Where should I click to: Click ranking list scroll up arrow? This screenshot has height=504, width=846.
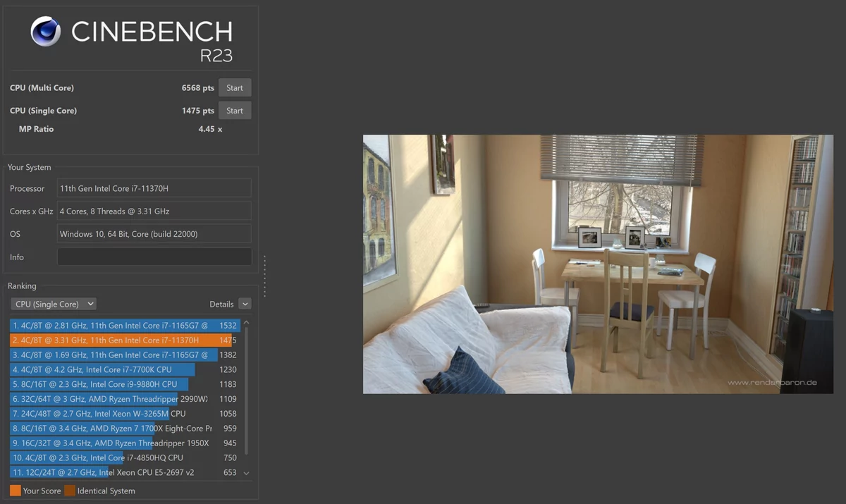coord(246,322)
